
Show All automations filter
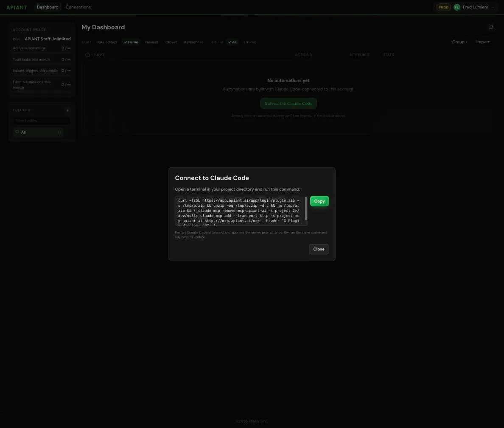[232, 42]
